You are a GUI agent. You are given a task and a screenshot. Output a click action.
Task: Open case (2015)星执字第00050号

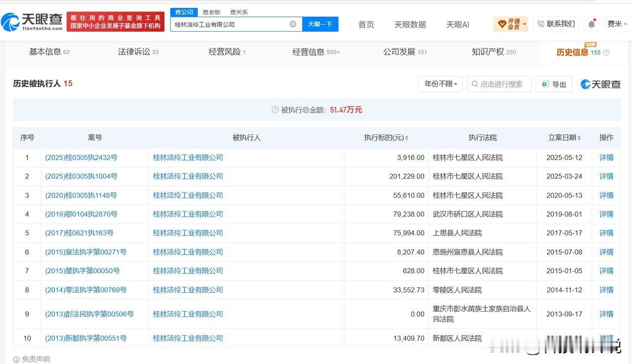point(82,271)
